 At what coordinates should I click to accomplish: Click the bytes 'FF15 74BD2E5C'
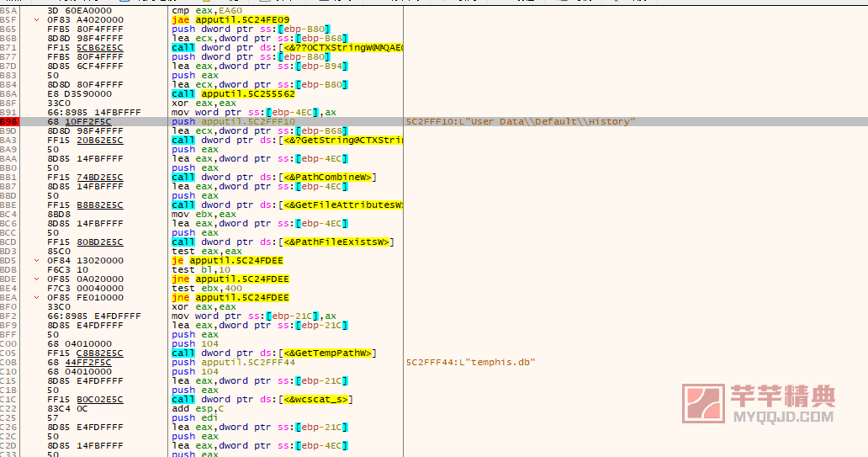tap(85, 178)
